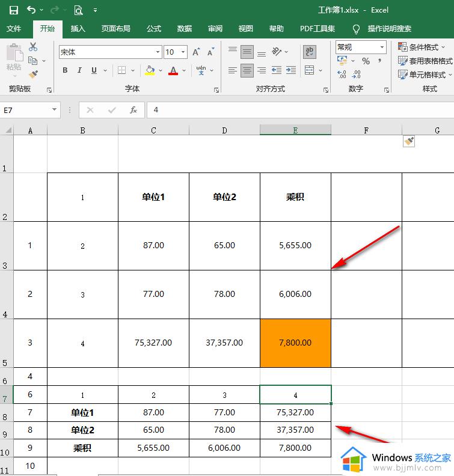454x476 pixels.
Task: Click Decrease Decimal icon
Action: (x=357, y=75)
